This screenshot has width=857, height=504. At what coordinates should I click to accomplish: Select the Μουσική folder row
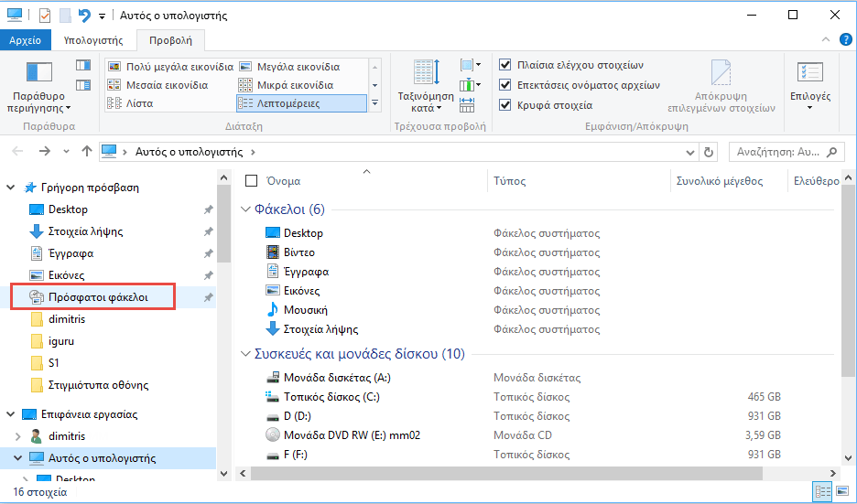(305, 310)
